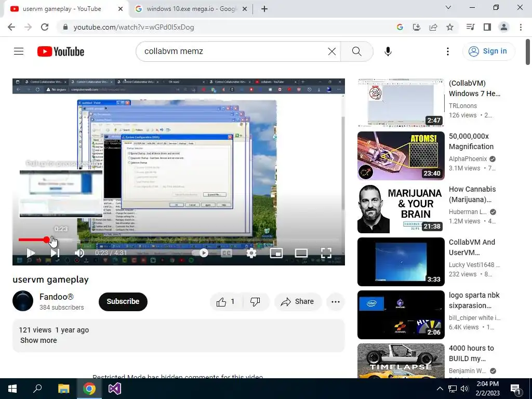This screenshot has height=399, width=532.
Task: Switch to miniplayer mode
Action: 276,253
